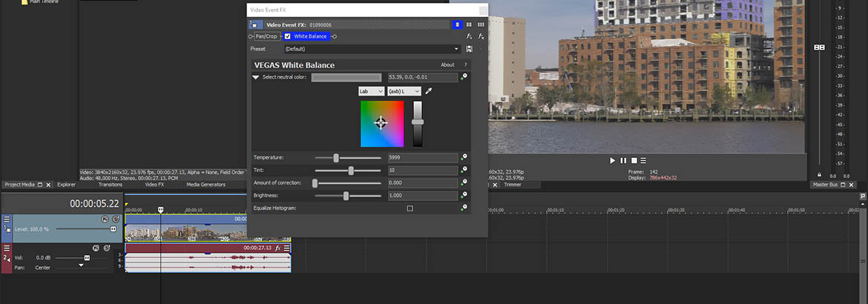Image resolution: width=868 pixels, height=304 pixels.
Task: Switch to the Explorer tab
Action: coord(67,185)
